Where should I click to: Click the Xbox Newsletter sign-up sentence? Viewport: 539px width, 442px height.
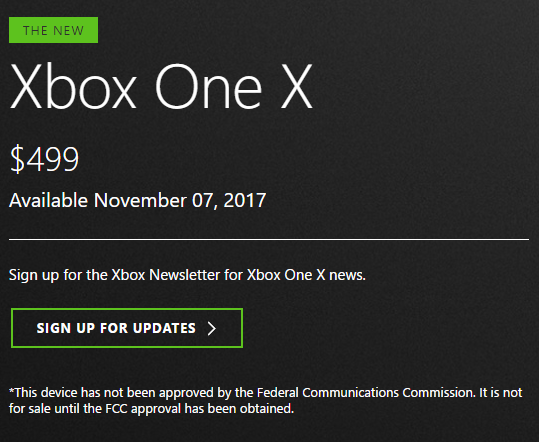coord(187,275)
